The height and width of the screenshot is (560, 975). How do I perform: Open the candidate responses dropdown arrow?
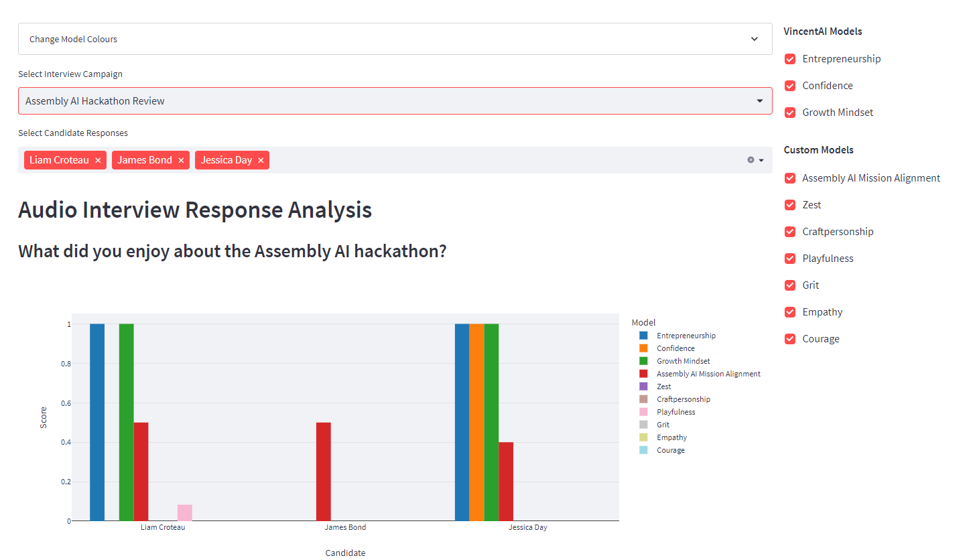click(761, 160)
